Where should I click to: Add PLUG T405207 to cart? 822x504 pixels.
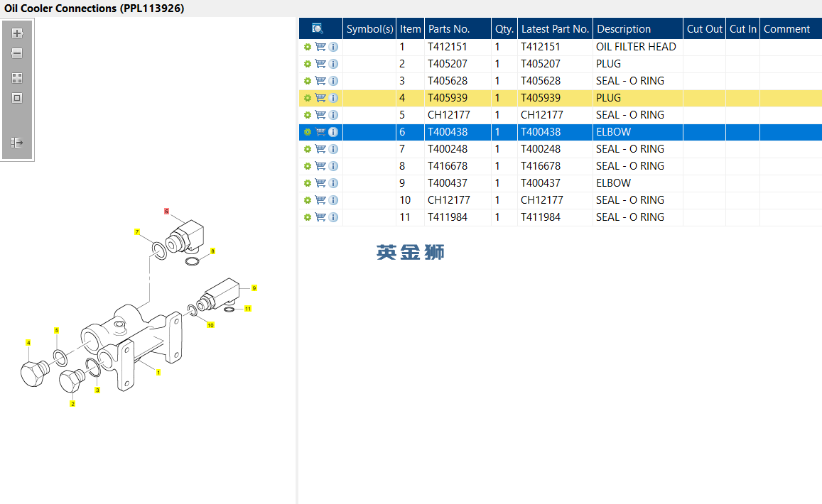pos(320,64)
